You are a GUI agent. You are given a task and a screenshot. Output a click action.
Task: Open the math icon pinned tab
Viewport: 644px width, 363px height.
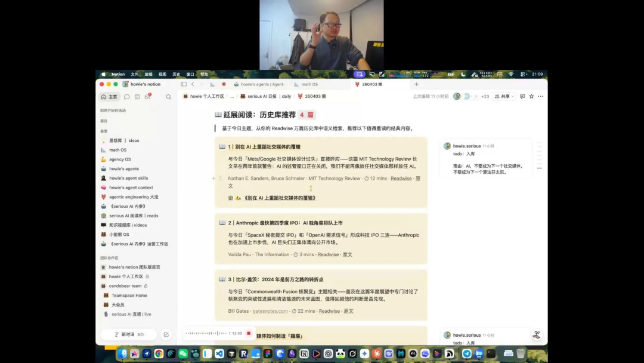click(x=212, y=84)
